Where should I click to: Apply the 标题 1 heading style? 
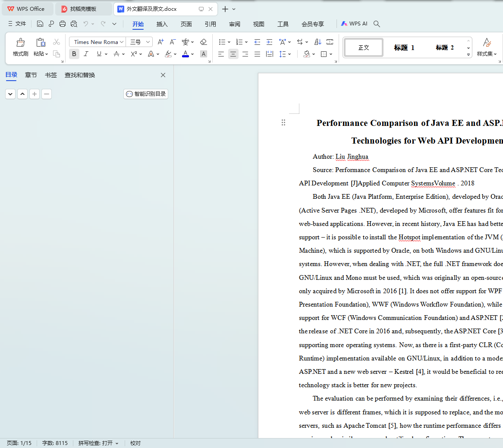[x=404, y=47]
